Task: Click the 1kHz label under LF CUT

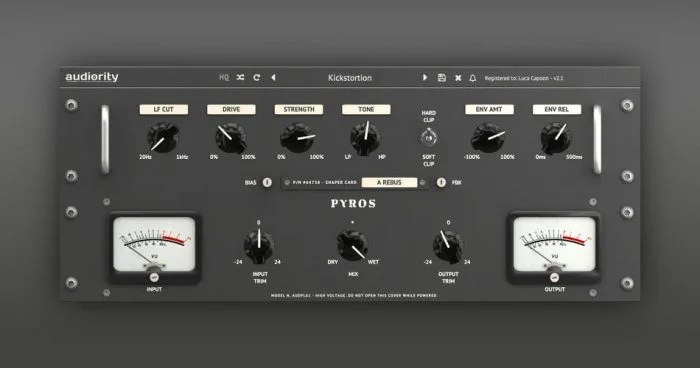Action: point(182,157)
